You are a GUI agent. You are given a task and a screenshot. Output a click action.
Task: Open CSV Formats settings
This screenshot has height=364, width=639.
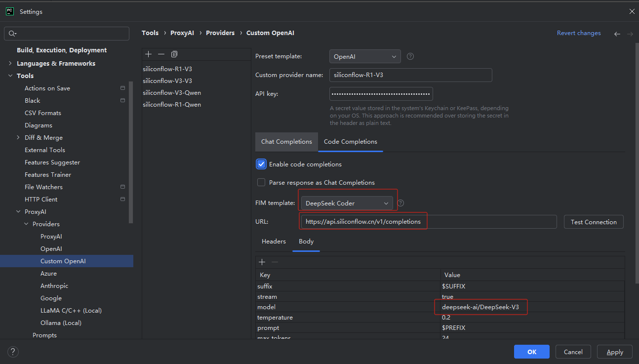[42, 113]
